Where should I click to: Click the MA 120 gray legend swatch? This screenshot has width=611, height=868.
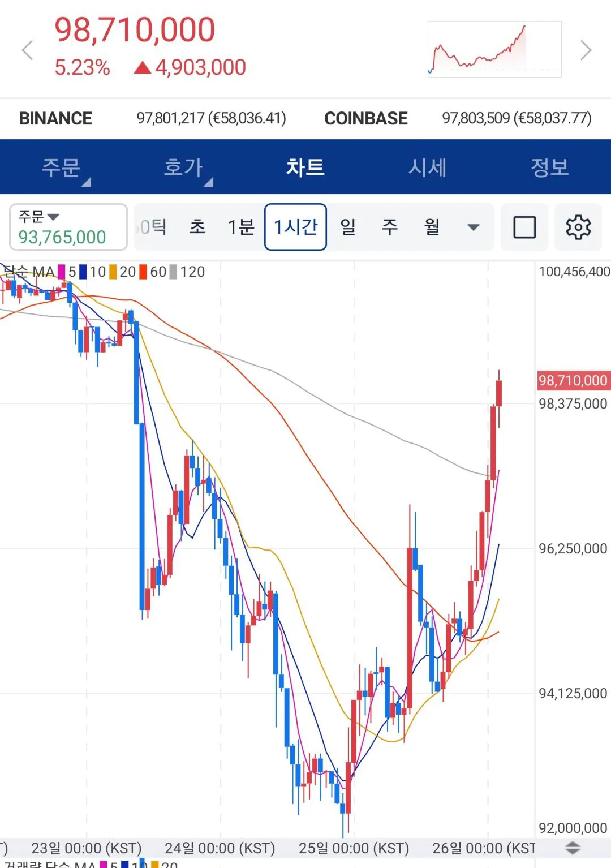(173, 272)
